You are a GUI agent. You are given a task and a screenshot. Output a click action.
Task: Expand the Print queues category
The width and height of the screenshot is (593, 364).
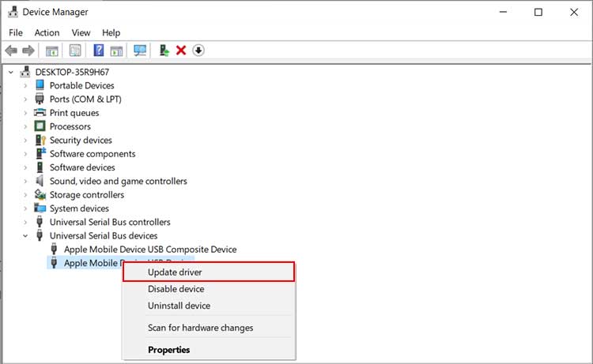(25, 113)
